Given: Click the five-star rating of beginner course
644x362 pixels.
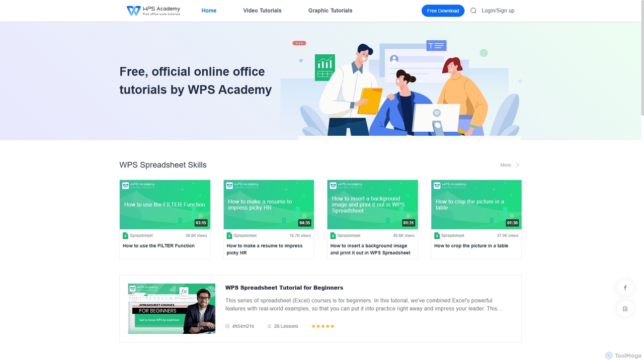Looking at the screenshot, I should (x=323, y=326).
